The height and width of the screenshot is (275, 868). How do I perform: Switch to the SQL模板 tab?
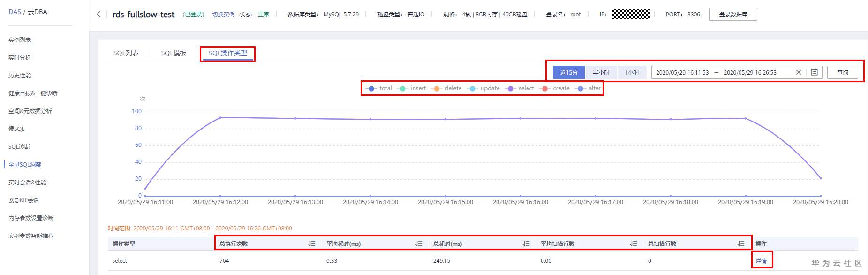point(174,53)
